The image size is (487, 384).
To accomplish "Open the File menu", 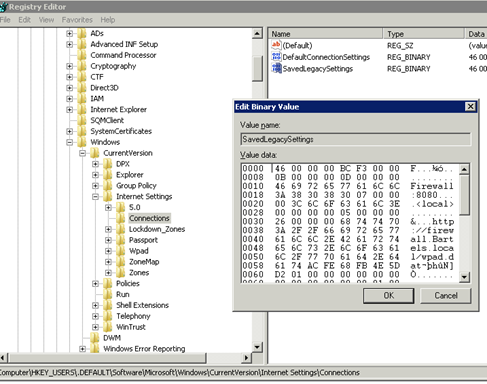I will point(5,20).
